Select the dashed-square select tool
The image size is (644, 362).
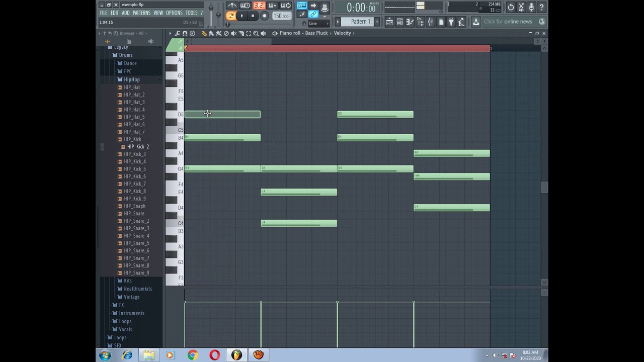click(249, 33)
